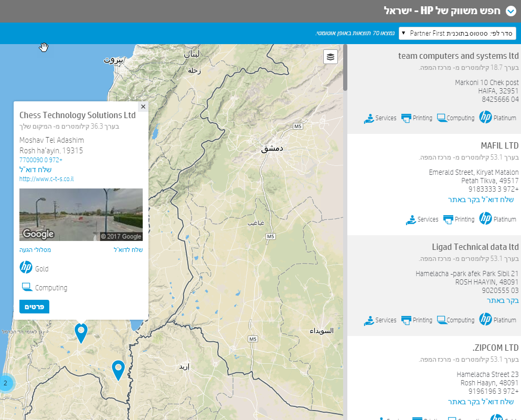Select the map pin below the popup
This screenshot has width=521, height=420.
(x=81, y=333)
